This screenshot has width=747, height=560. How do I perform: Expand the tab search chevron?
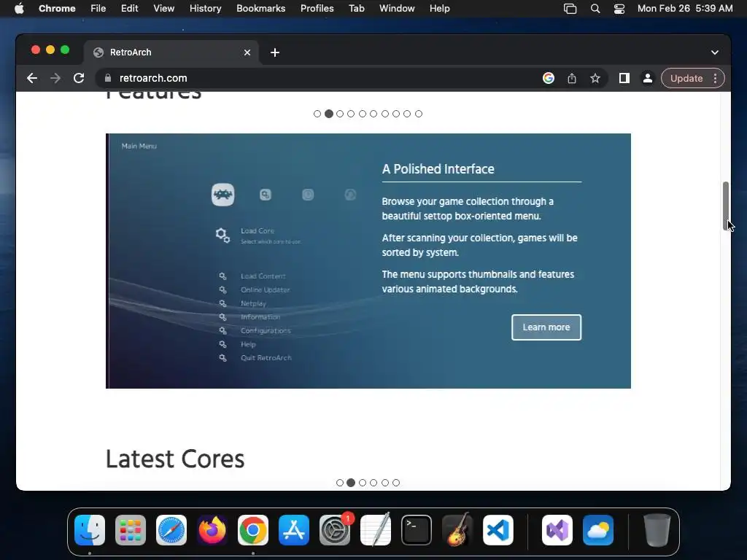tap(715, 52)
